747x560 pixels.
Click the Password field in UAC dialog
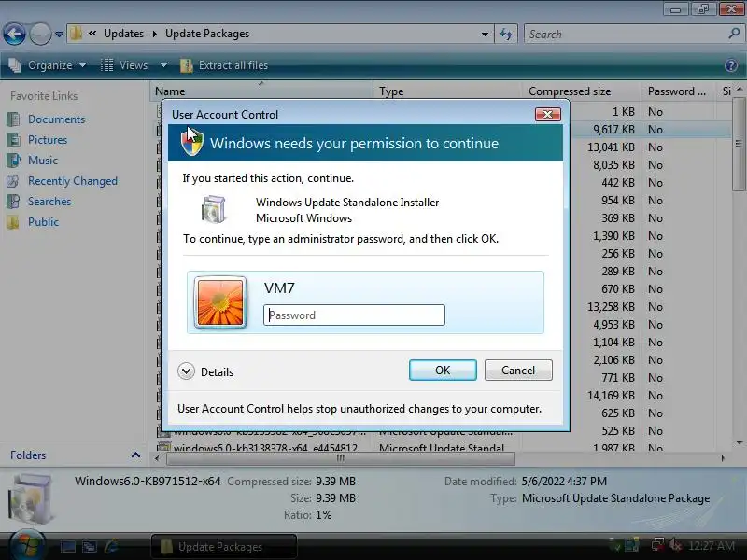354,315
